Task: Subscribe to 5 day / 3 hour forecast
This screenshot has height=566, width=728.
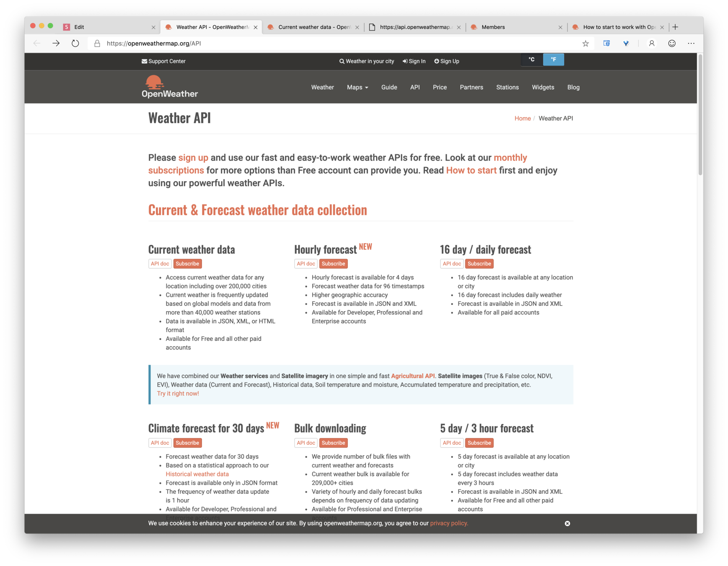Action: pos(479,443)
